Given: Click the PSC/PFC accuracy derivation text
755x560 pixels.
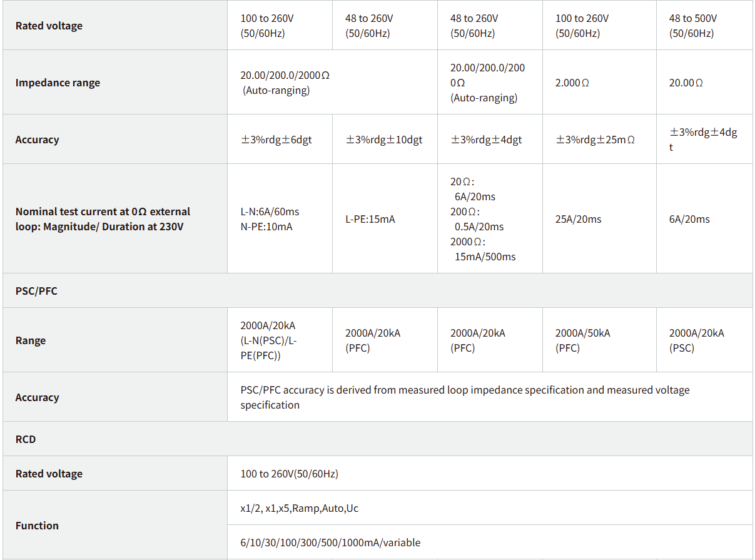Looking at the screenshot, I should [465, 397].
